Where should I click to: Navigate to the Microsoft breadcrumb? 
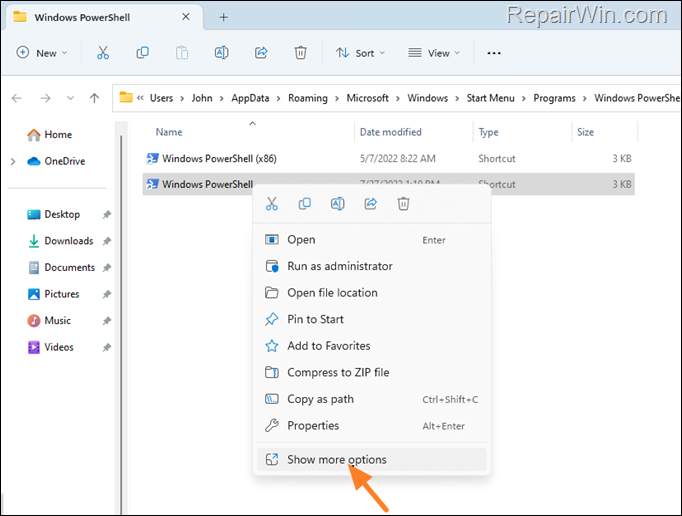(368, 98)
